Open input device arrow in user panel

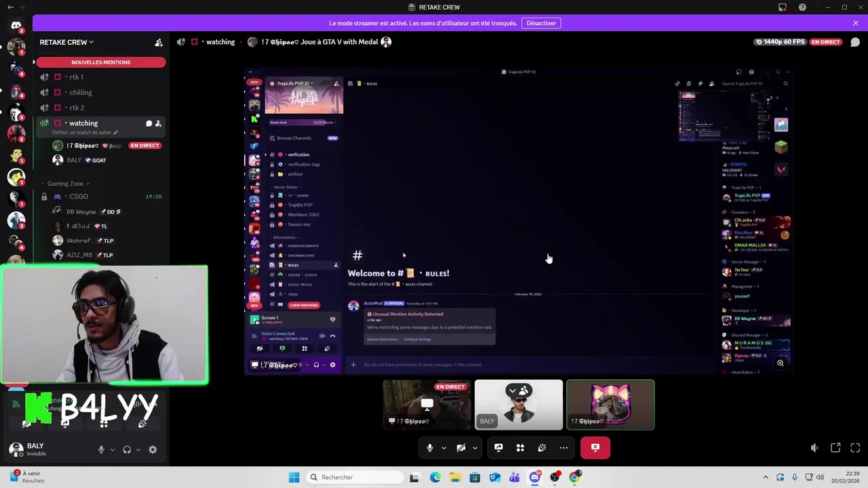[x=113, y=449]
